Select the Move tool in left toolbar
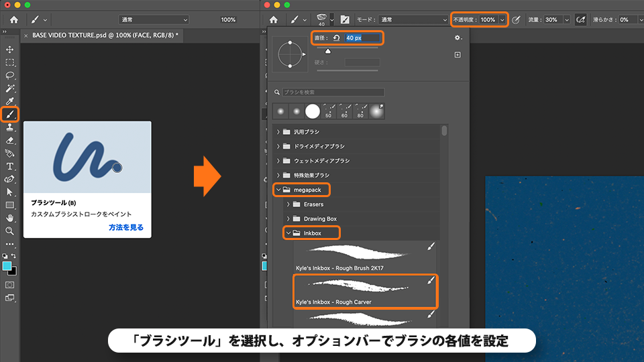Image resolution: width=644 pixels, height=362 pixels. [x=10, y=50]
